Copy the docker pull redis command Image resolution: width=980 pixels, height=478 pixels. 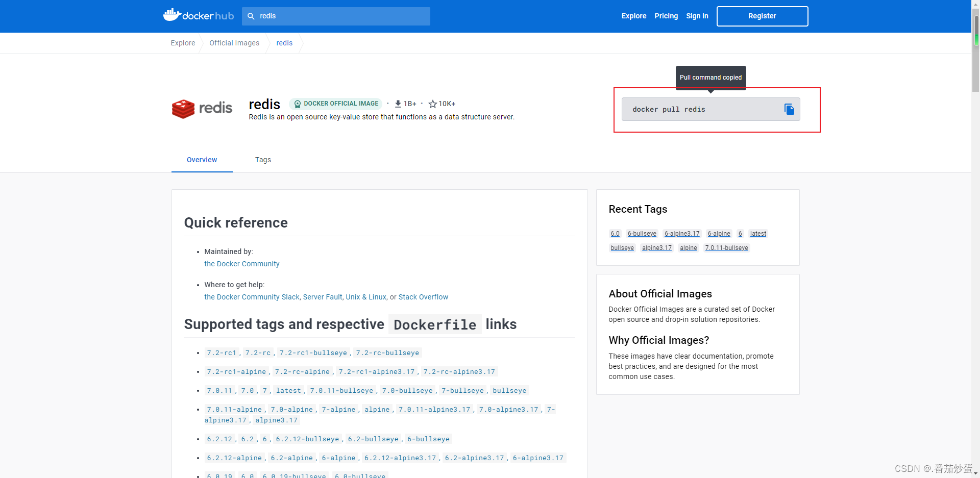tap(789, 109)
